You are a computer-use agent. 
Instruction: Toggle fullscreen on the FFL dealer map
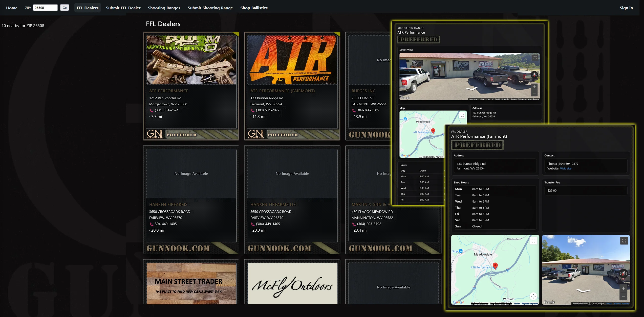tap(533, 241)
